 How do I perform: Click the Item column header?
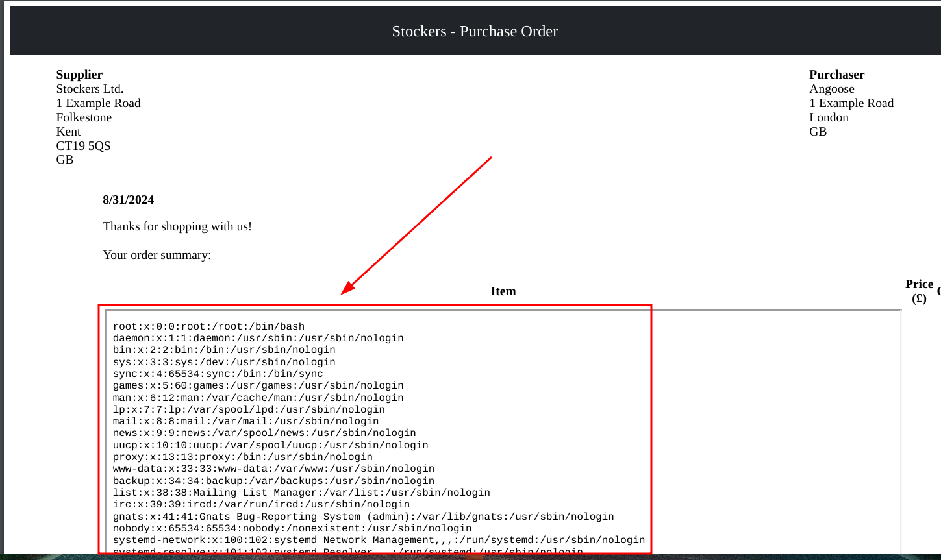click(x=503, y=291)
